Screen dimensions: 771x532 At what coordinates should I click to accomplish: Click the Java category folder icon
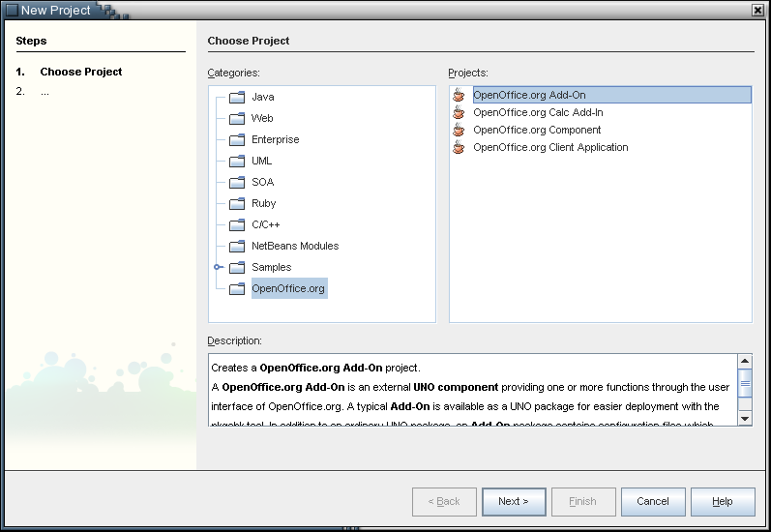click(237, 97)
